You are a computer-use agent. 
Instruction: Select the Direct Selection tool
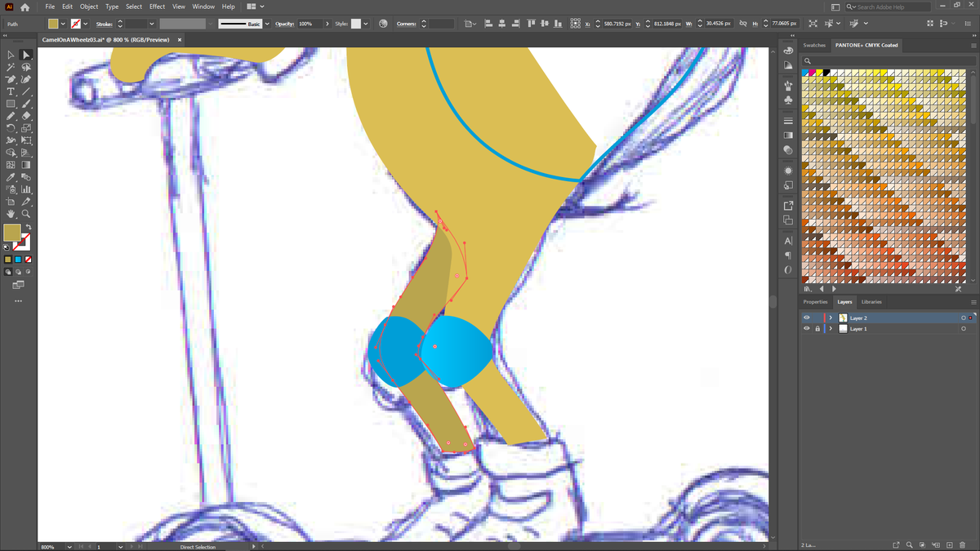(26, 55)
